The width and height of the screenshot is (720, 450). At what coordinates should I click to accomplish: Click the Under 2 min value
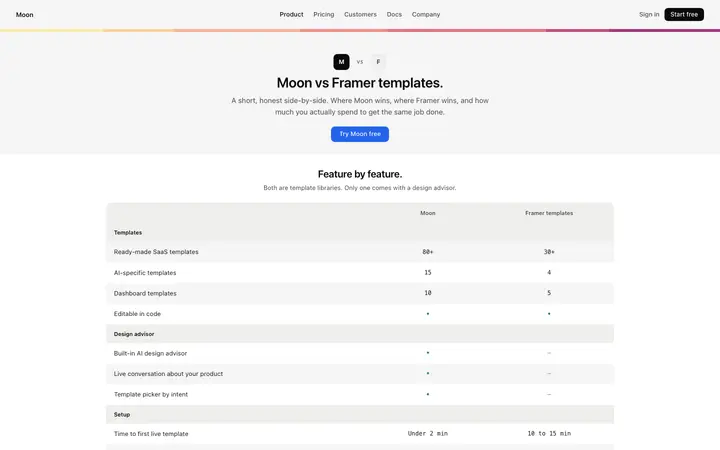point(428,433)
